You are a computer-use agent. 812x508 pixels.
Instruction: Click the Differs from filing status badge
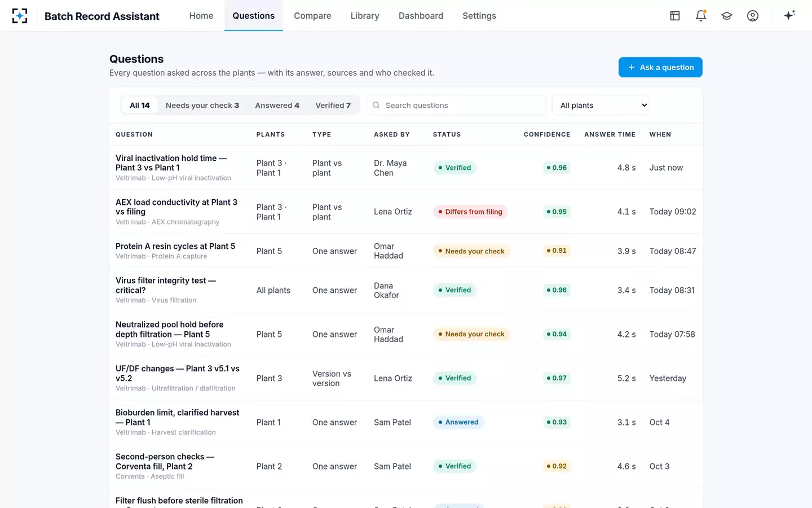coord(470,212)
